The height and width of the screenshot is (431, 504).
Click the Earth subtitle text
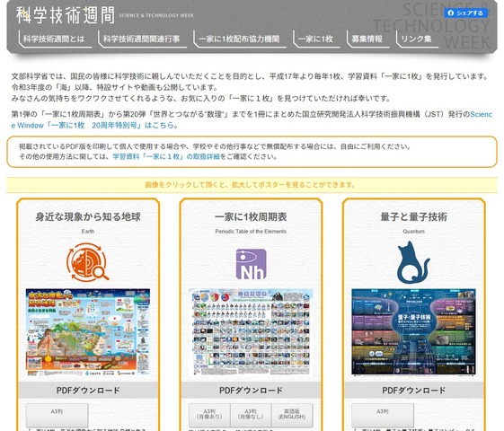tap(88, 232)
